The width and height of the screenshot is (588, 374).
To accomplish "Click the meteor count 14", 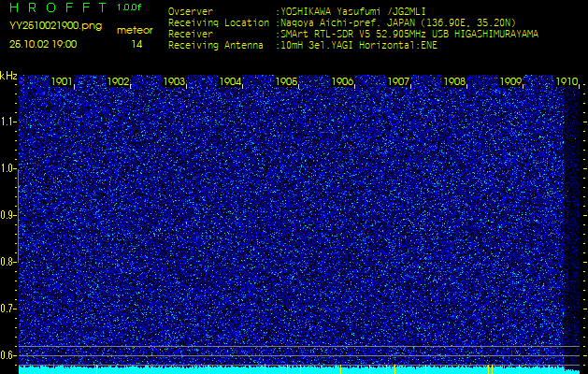I will 136,44.
